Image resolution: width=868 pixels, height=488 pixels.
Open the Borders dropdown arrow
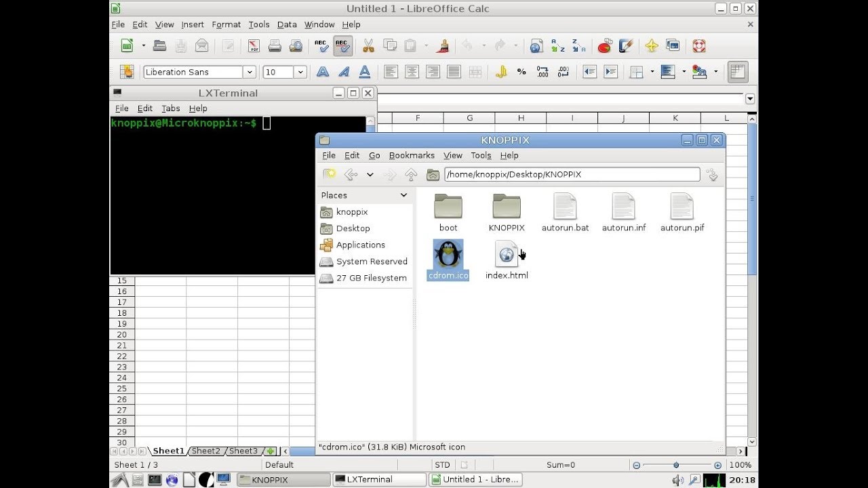point(652,72)
